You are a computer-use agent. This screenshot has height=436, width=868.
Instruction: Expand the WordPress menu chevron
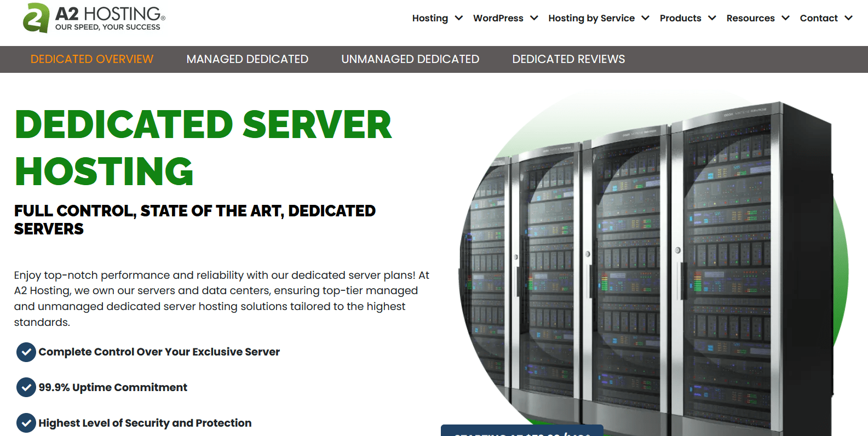[534, 18]
